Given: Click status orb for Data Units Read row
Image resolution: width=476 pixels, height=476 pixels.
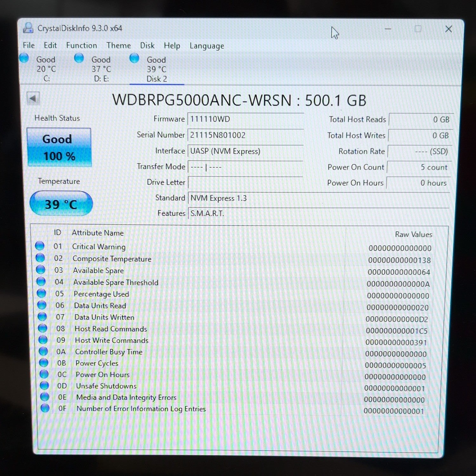Looking at the screenshot, I should 42,305.
